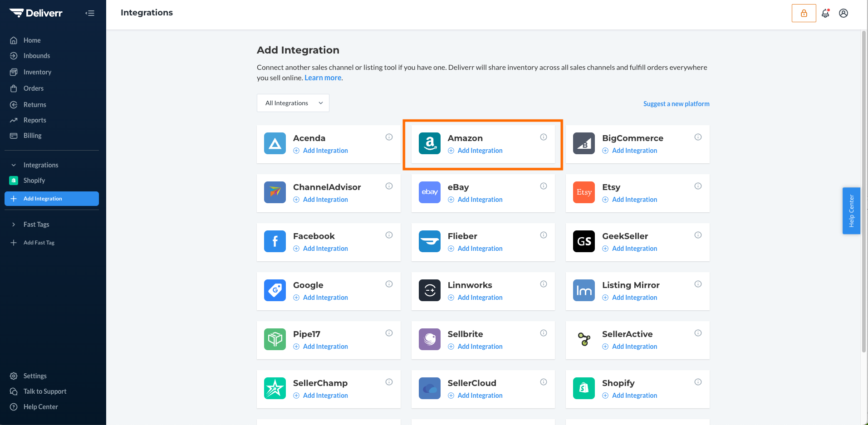Click Add Integration under Google
Image resolution: width=868 pixels, height=425 pixels.
coord(321,298)
